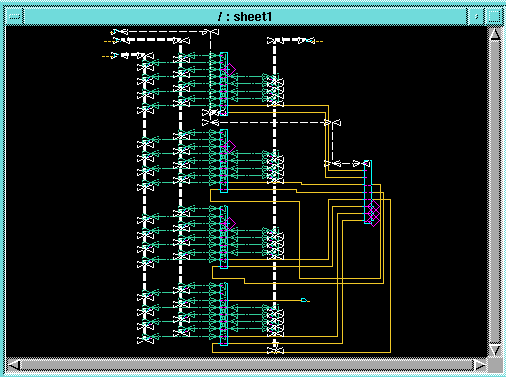
Task: Click the '/ : sheet1' title bar
Action: click(x=245, y=16)
